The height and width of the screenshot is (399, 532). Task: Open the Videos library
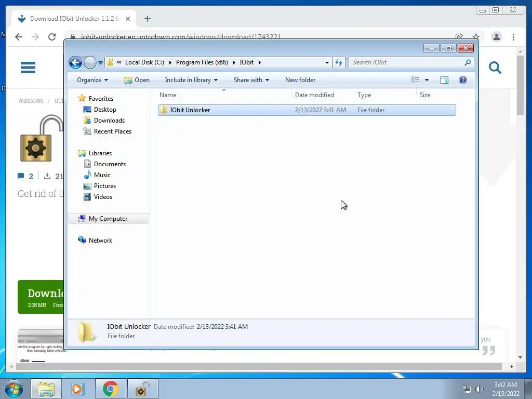pyautogui.click(x=103, y=197)
